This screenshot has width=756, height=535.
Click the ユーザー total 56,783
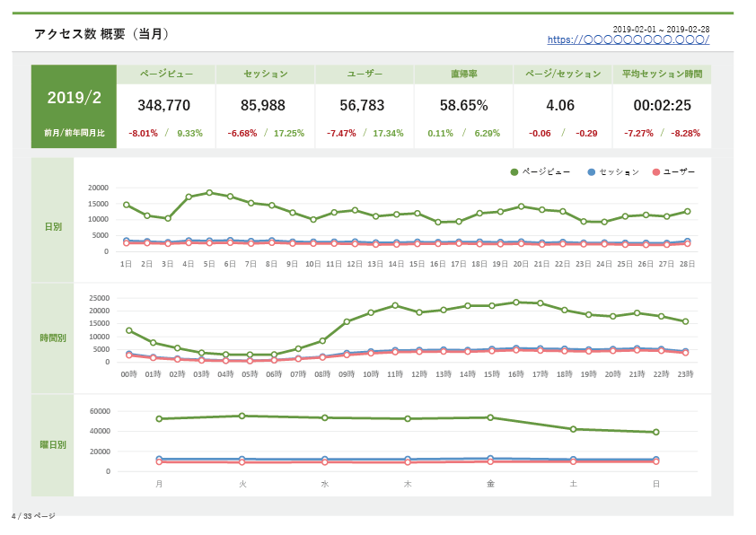coord(362,105)
